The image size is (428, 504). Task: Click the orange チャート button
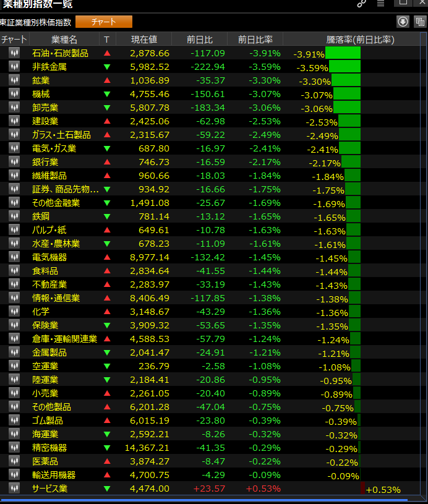(104, 22)
